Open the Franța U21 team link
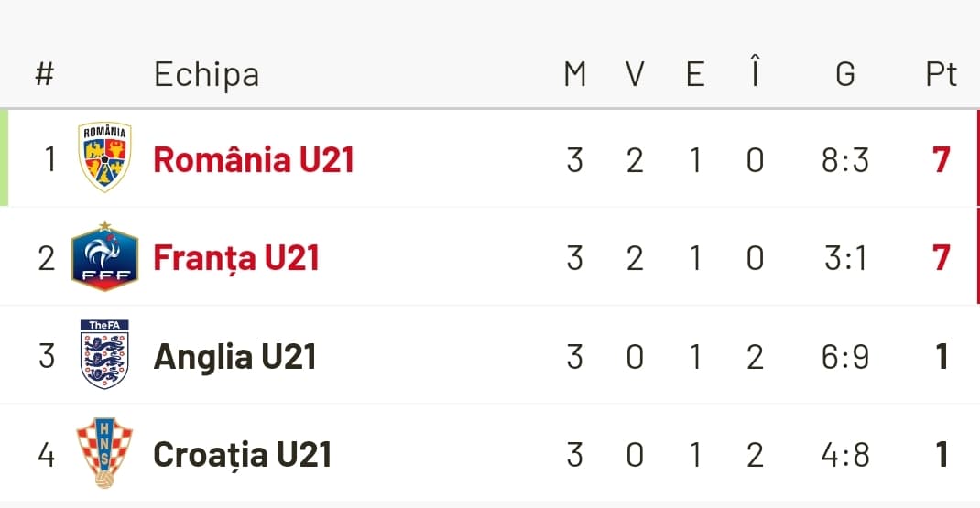Viewport: 980px width, 508px height. click(x=236, y=258)
